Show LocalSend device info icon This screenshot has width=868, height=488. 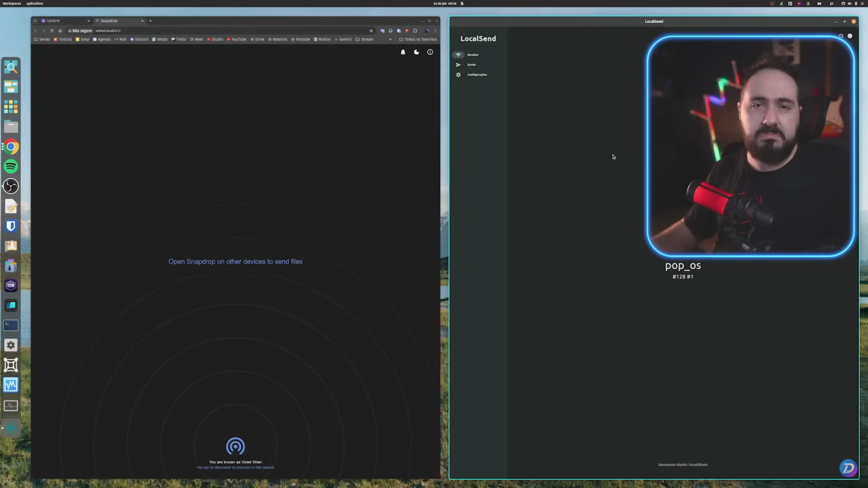coord(850,36)
